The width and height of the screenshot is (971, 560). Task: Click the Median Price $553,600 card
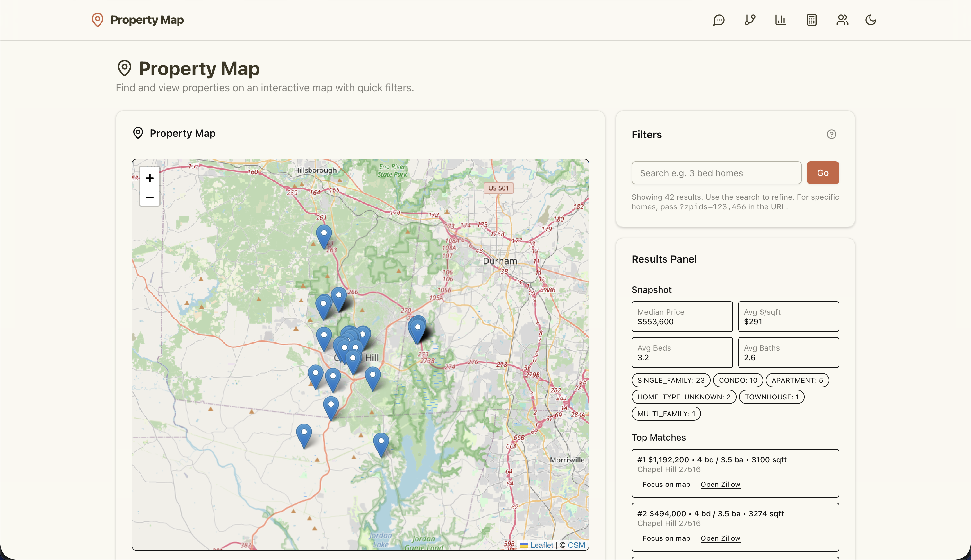(682, 317)
